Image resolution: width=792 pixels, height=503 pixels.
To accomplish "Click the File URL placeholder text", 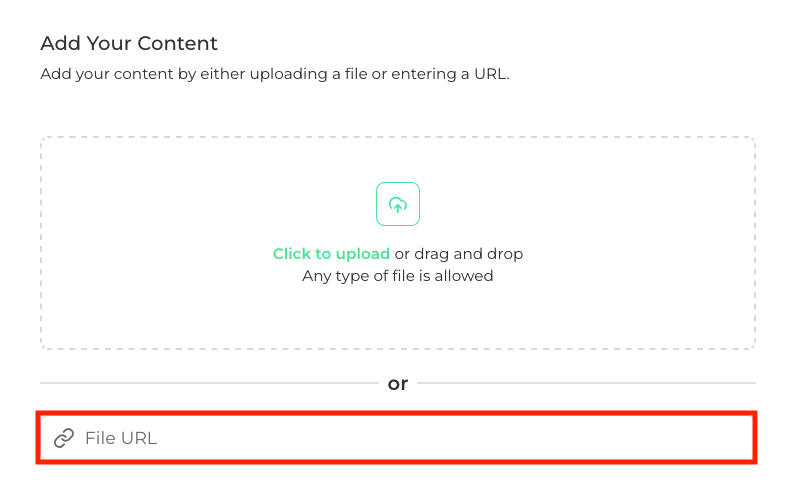I will [x=121, y=438].
